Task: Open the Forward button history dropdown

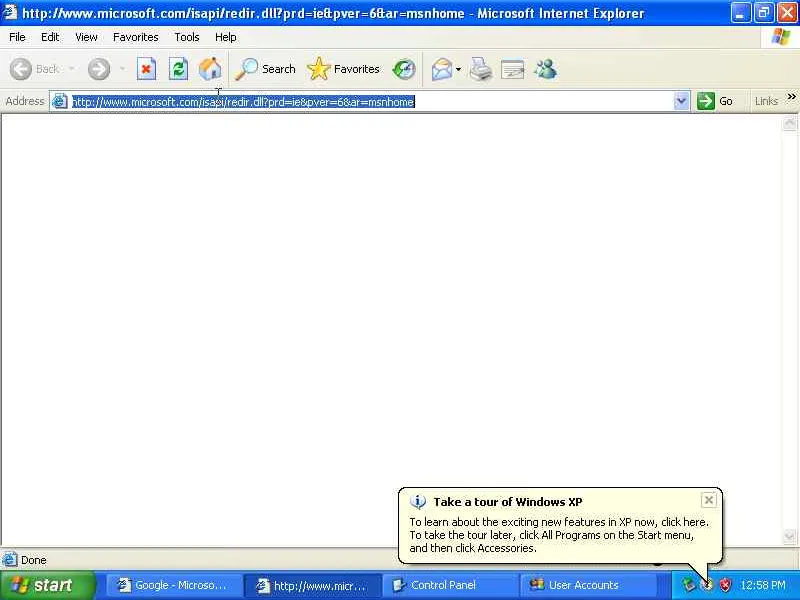Action: pos(122,69)
